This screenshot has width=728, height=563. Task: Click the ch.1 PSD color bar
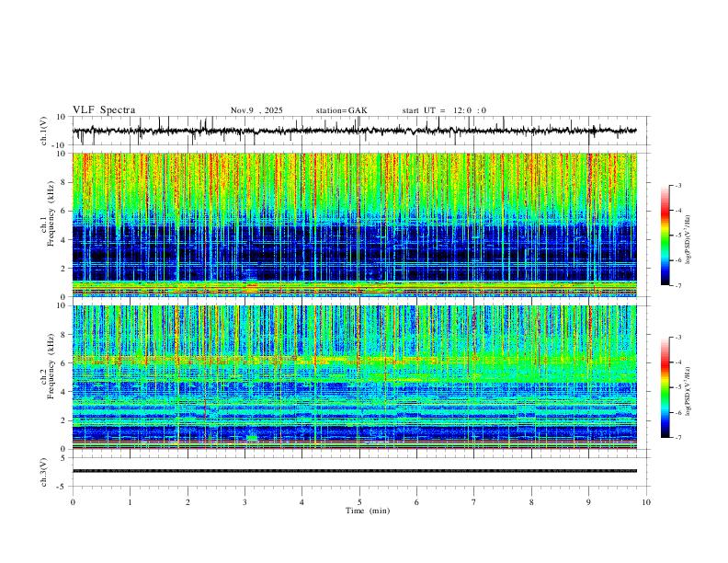[665, 235]
